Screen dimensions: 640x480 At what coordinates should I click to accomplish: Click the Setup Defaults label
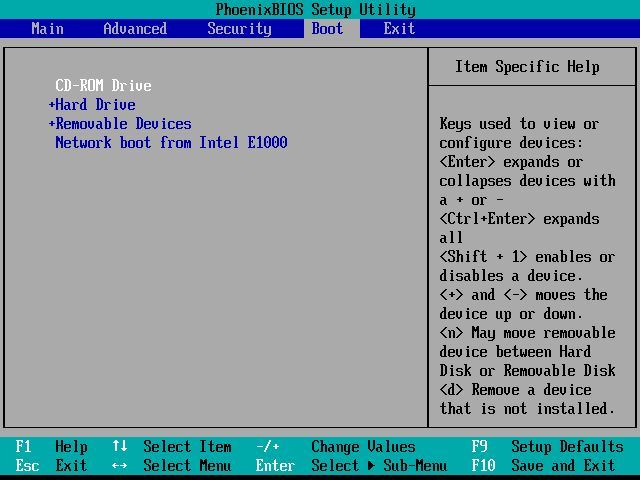pyautogui.click(x=567, y=447)
